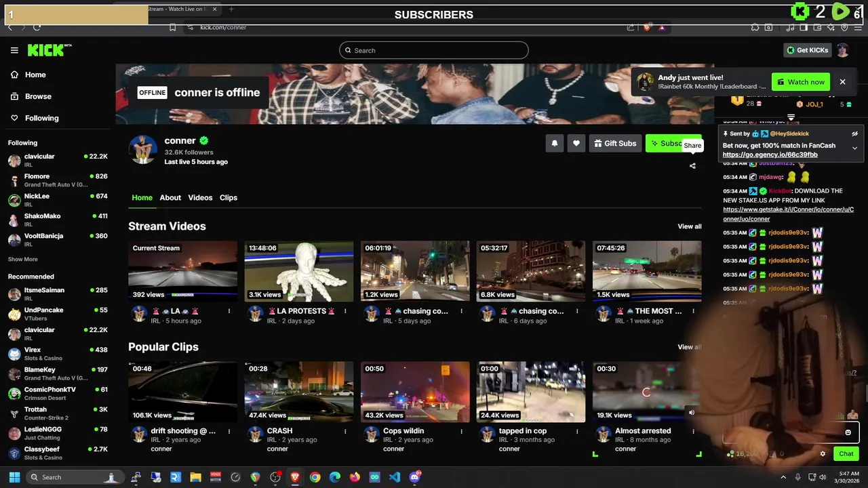Open the getstake.it link in chat

tap(788, 214)
